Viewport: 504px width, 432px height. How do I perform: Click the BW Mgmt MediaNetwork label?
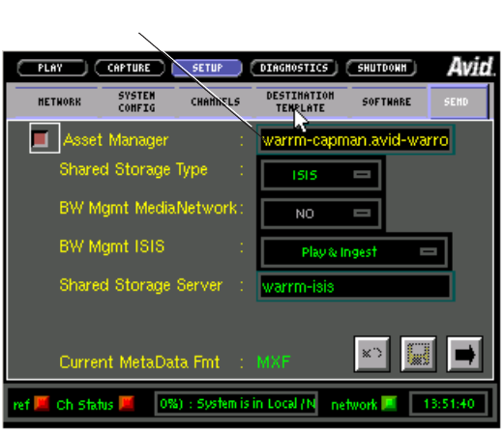point(148,208)
